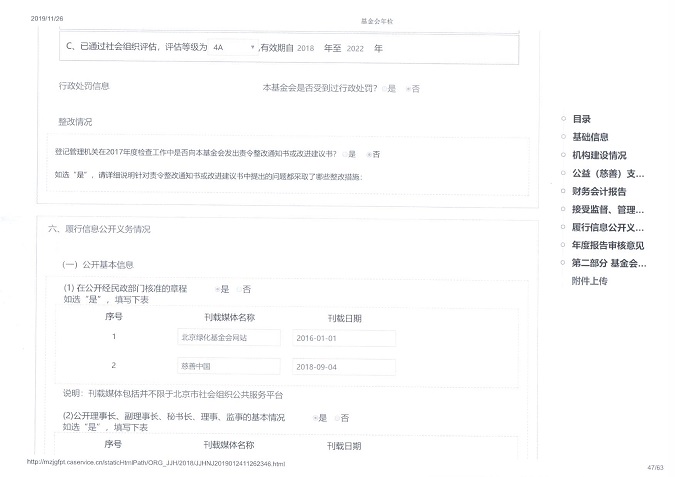Click the first table's 刊载媒体名称 column header
The image size is (675, 477).
click(x=229, y=317)
